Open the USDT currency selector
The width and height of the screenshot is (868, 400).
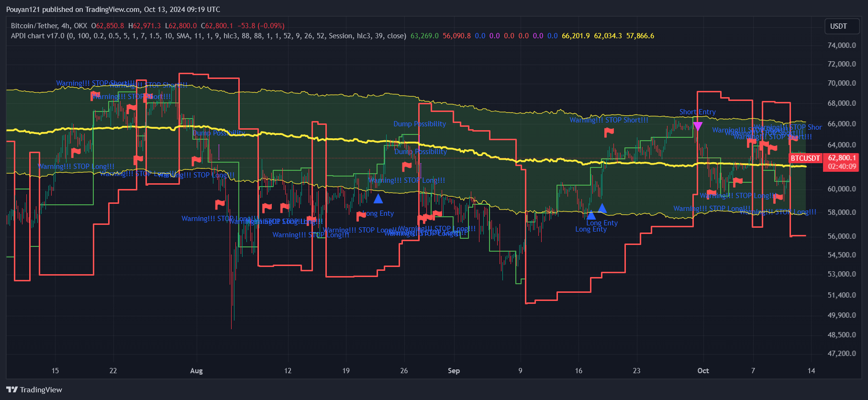coord(842,26)
